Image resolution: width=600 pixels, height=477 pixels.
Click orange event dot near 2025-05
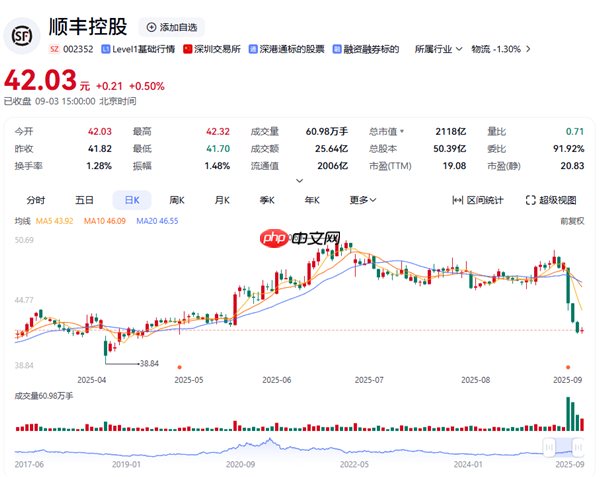click(x=179, y=367)
